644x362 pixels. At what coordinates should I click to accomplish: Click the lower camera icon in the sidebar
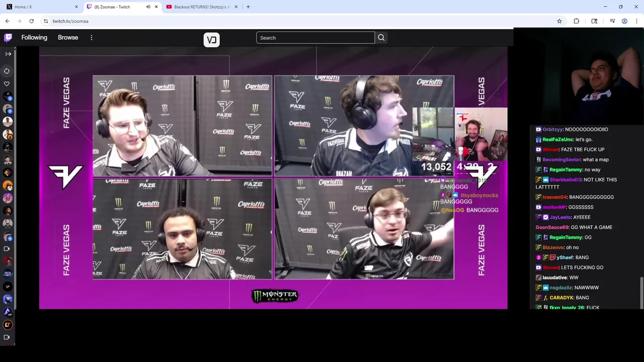click(7, 337)
